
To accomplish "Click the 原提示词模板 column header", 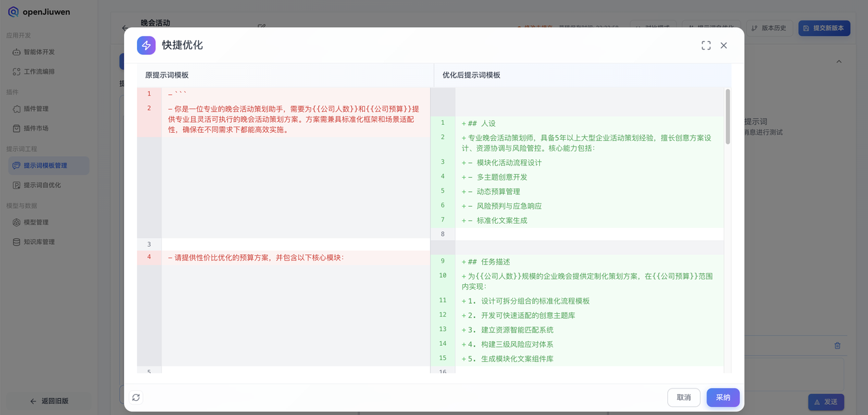I will point(167,75).
